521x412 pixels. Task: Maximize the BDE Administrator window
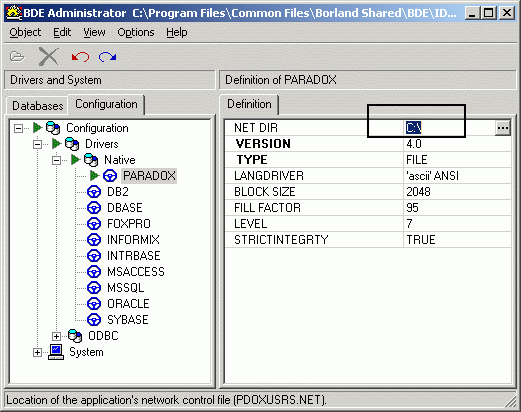(x=489, y=13)
